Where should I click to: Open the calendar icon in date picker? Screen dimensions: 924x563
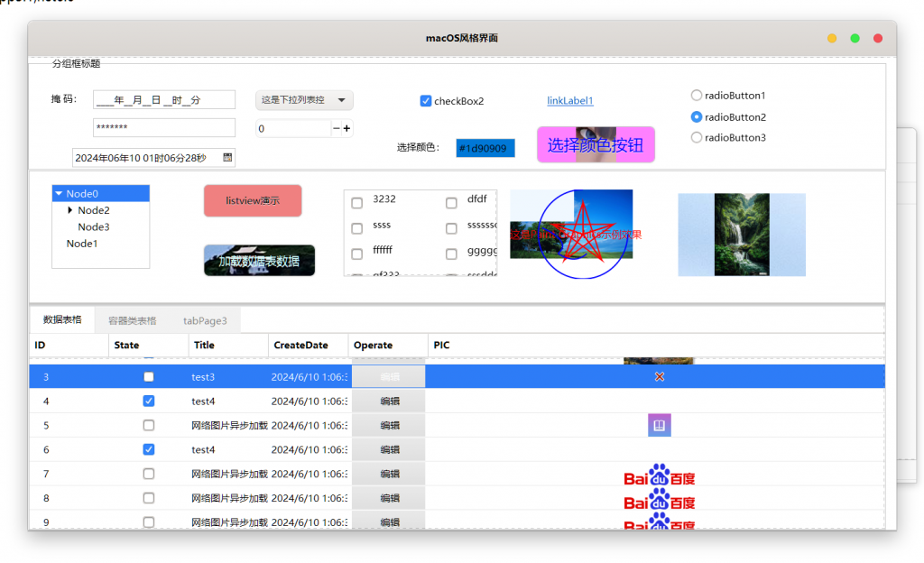coord(227,157)
